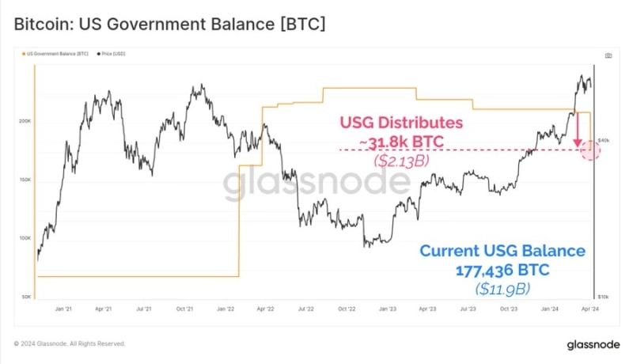The height and width of the screenshot is (364, 633).
Task: Click the camera screenshot icon
Action: click(x=607, y=55)
